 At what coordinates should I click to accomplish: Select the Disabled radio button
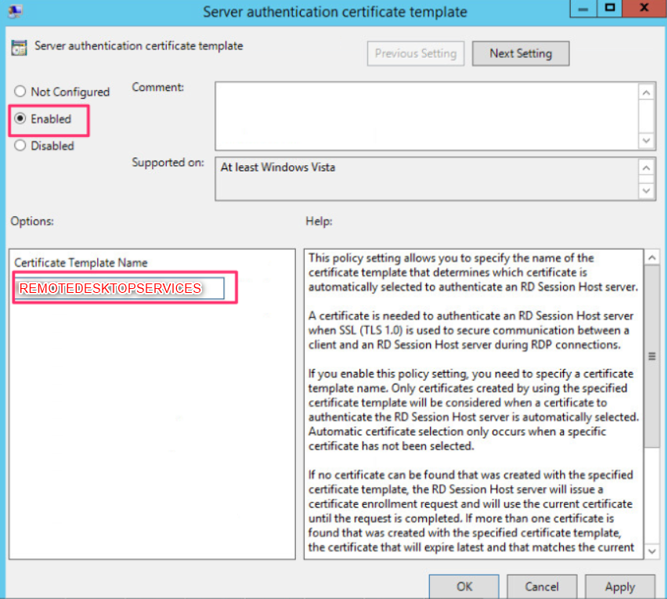pyautogui.click(x=20, y=145)
